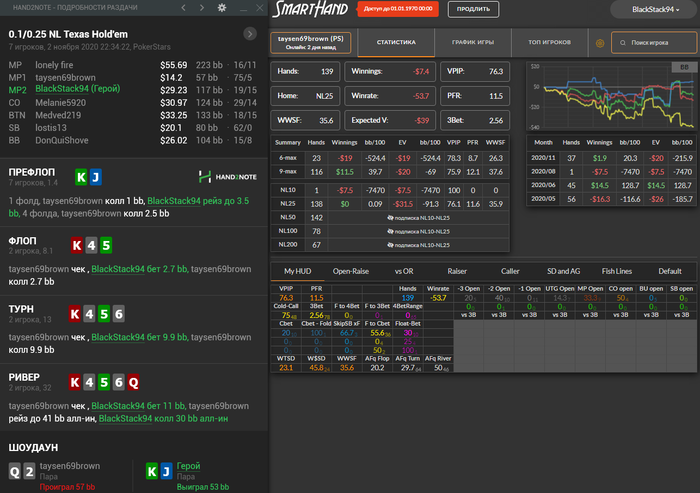Image resolution: width=700 pixels, height=493 pixels.
Task: Click the NL50 subscription lock icon
Action: (x=390, y=218)
